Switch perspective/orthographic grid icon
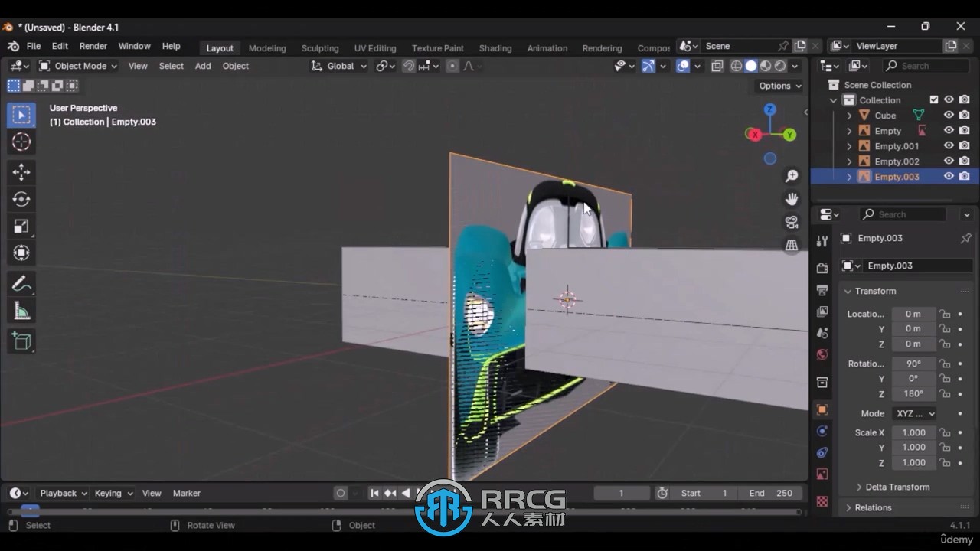Image resolution: width=980 pixels, height=551 pixels. [x=792, y=246]
